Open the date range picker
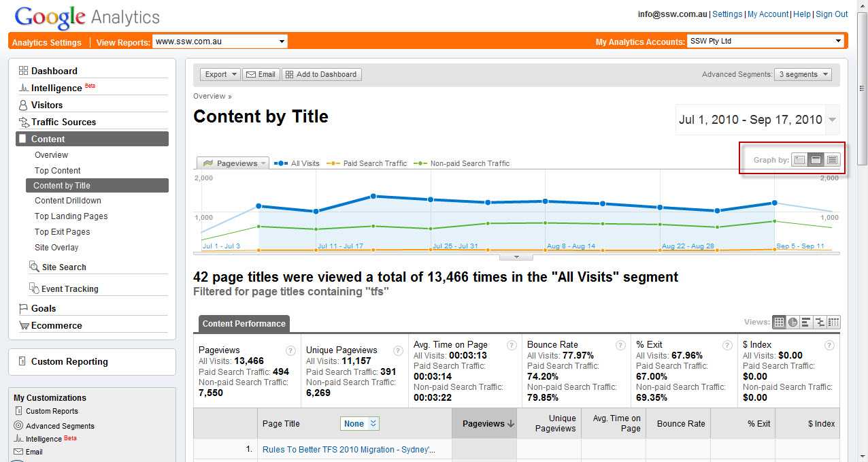Screen dimensions: 868x462 [x=757, y=120]
